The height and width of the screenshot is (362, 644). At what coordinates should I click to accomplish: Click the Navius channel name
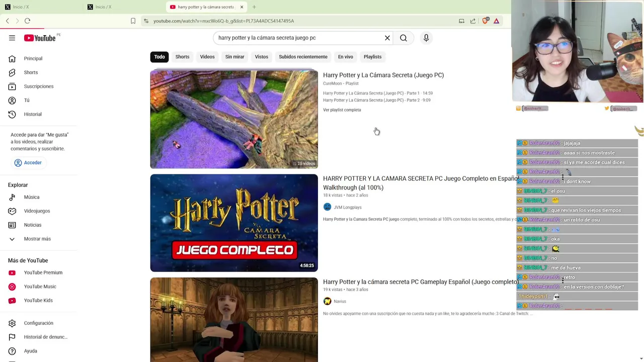pyautogui.click(x=340, y=301)
